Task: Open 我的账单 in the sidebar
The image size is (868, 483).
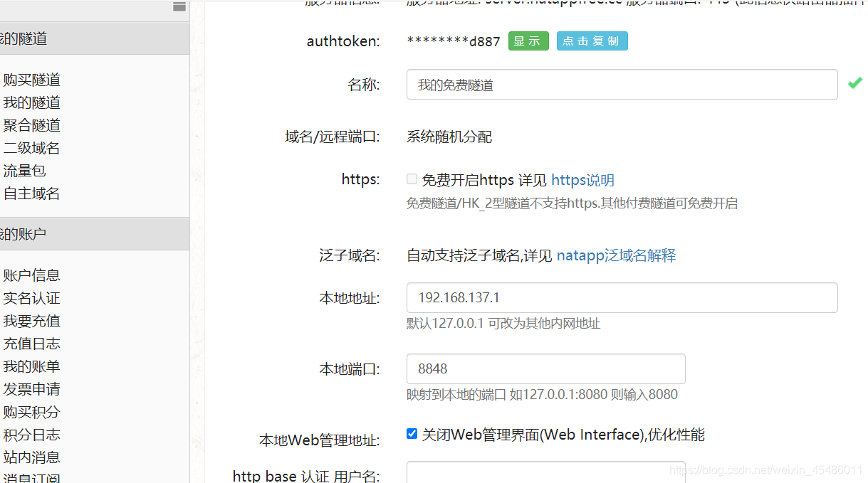Action: coord(31,366)
